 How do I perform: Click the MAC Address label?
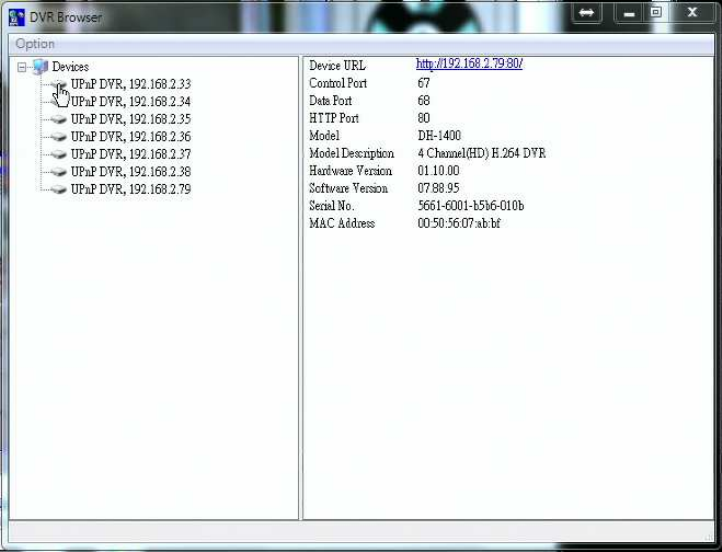tap(342, 223)
